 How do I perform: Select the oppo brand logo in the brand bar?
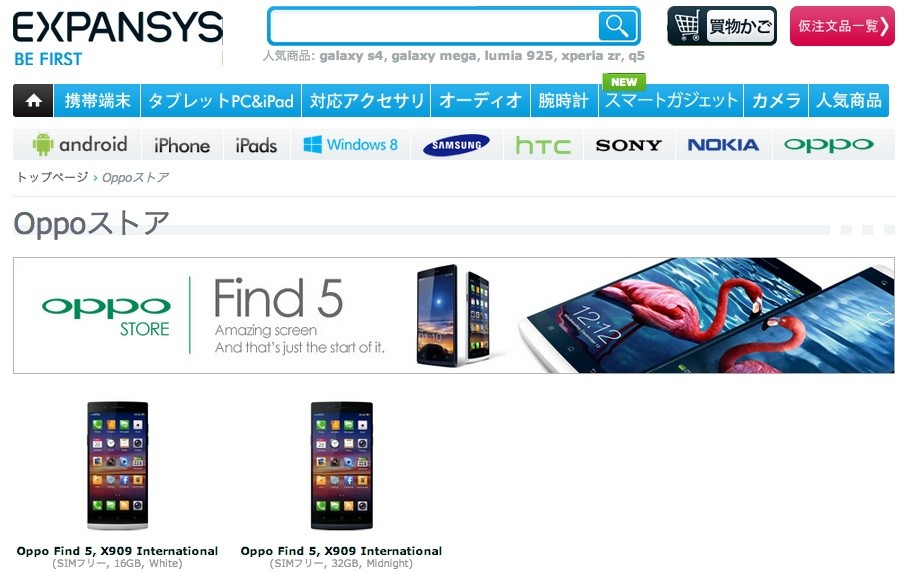point(828,145)
